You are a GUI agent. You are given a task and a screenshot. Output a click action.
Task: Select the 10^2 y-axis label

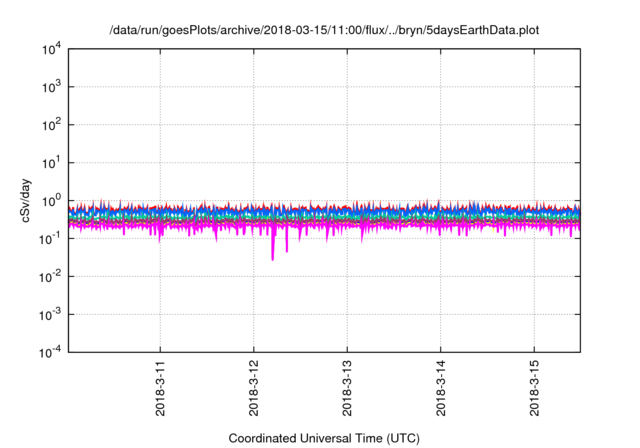tap(51, 125)
